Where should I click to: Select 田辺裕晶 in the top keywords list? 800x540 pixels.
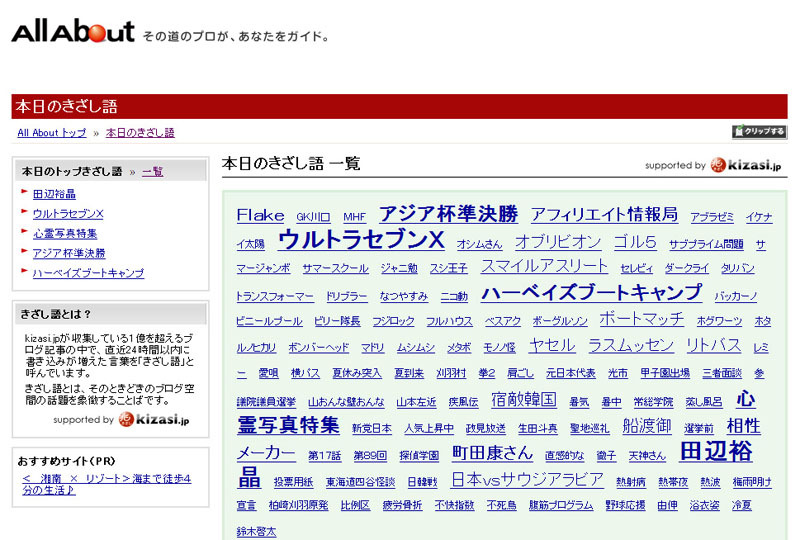coord(54,194)
